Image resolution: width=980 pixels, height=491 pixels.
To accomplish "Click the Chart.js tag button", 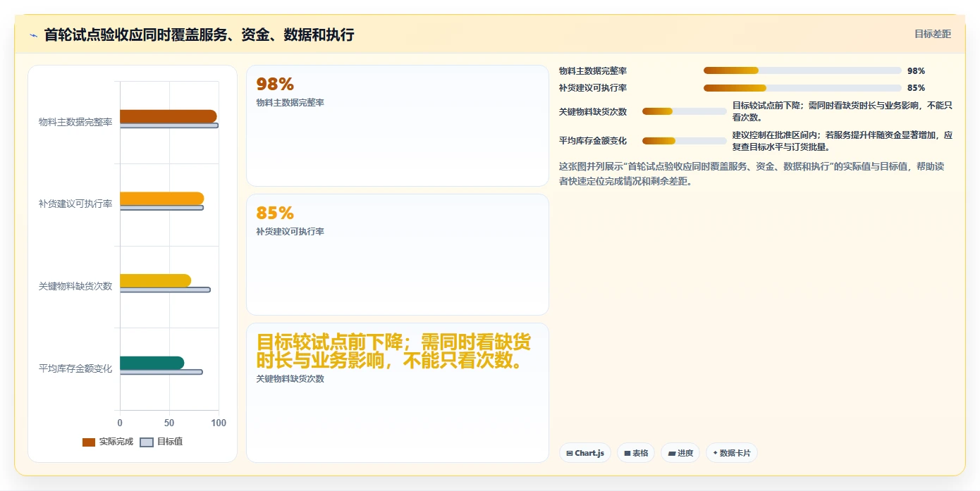I will pos(585,453).
